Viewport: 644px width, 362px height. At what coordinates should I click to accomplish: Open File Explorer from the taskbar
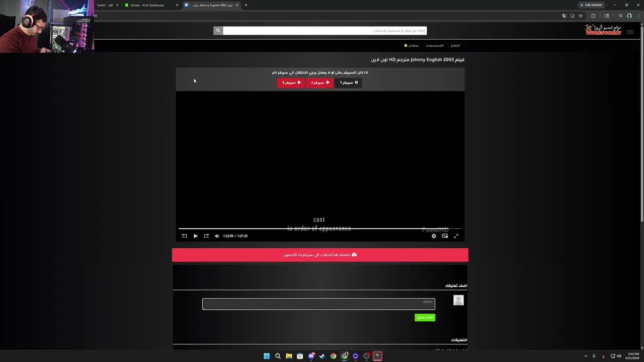click(289, 356)
